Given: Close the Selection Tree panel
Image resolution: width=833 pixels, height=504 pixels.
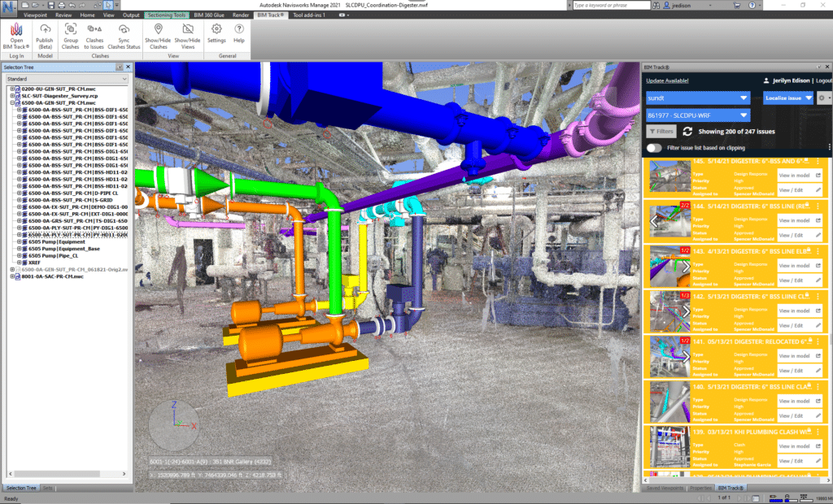Looking at the screenshot, I should pos(128,67).
